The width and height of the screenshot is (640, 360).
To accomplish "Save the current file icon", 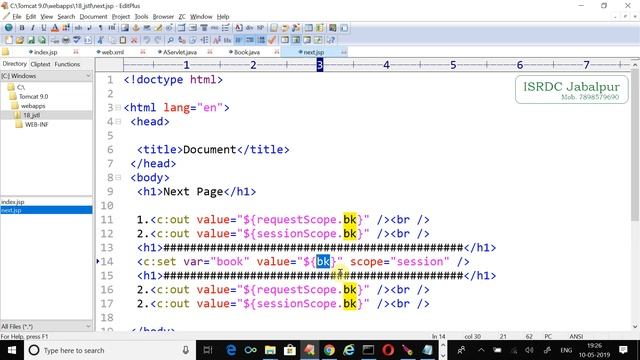I will coord(31,40).
